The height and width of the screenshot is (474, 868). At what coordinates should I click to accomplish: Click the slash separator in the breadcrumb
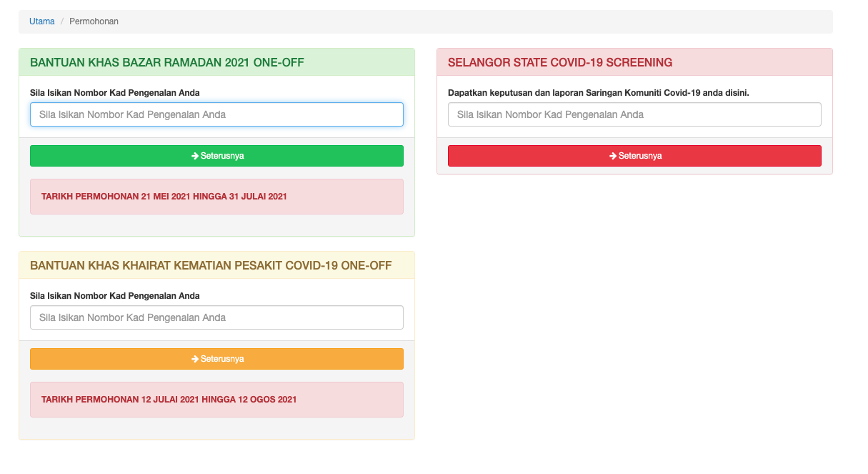62,21
